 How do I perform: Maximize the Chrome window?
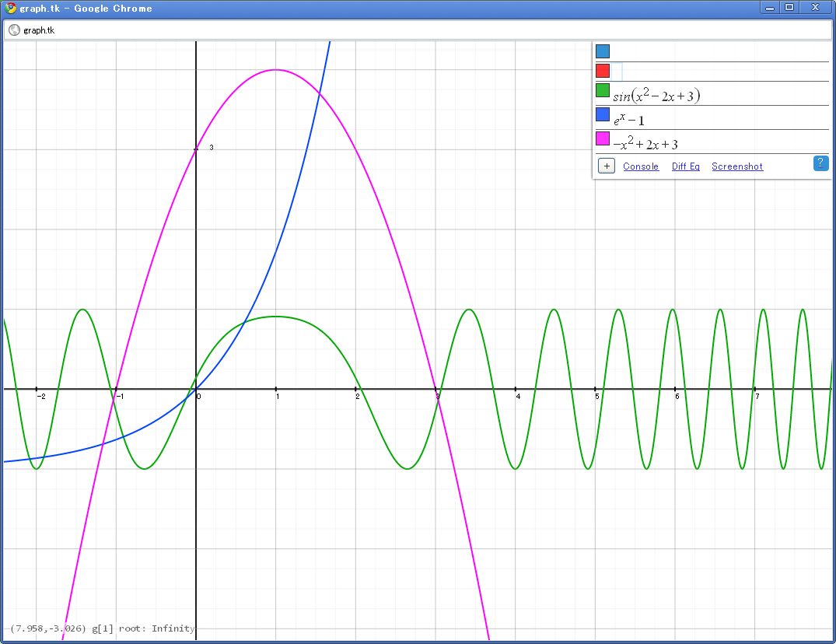tap(789, 7)
